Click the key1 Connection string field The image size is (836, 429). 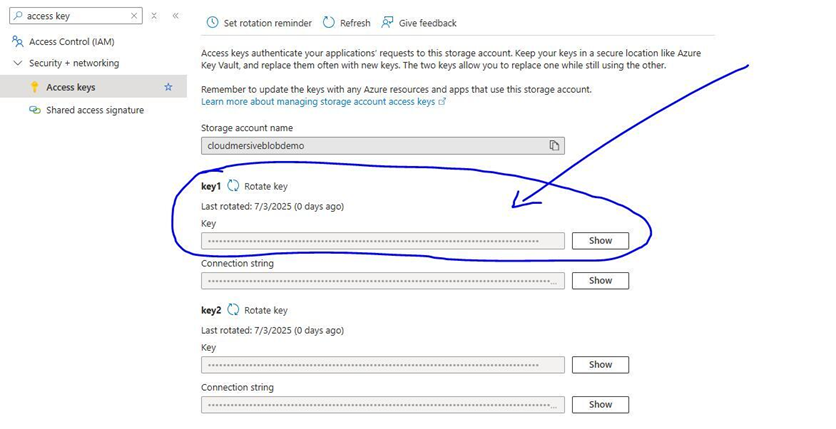(383, 280)
